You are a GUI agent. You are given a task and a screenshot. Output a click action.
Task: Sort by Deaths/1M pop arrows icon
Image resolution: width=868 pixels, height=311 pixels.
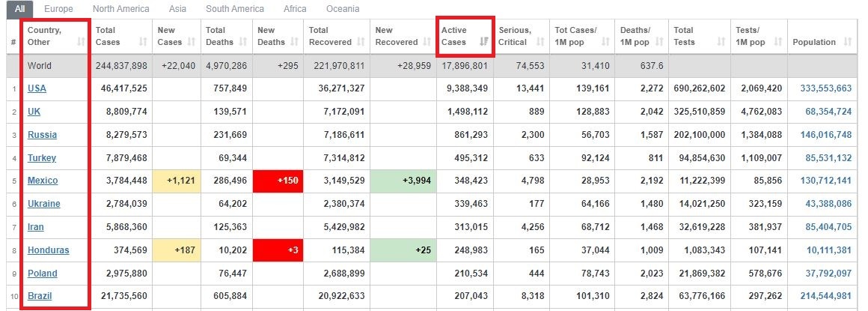pyautogui.click(x=659, y=42)
